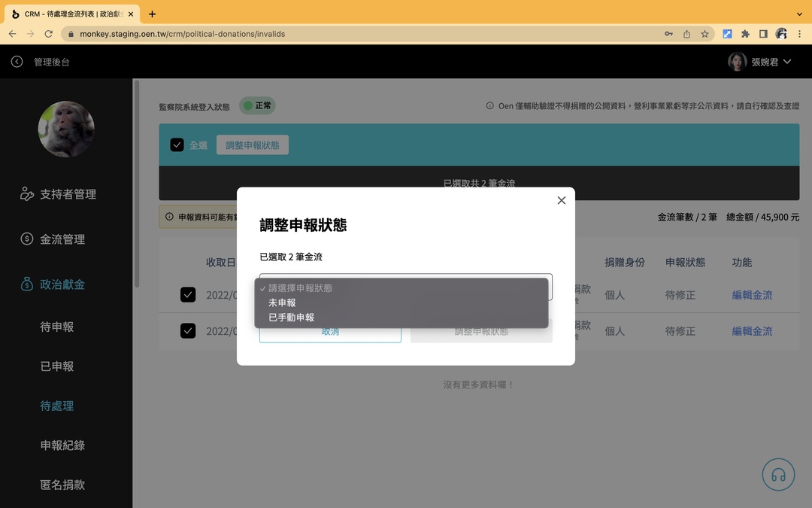Click the first 編輯金流 link
This screenshot has height=508, width=812.
tap(751, 295)
